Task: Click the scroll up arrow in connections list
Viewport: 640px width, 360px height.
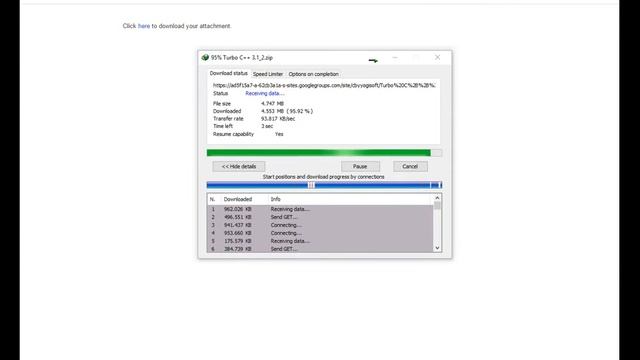Action: pos(437,198)
